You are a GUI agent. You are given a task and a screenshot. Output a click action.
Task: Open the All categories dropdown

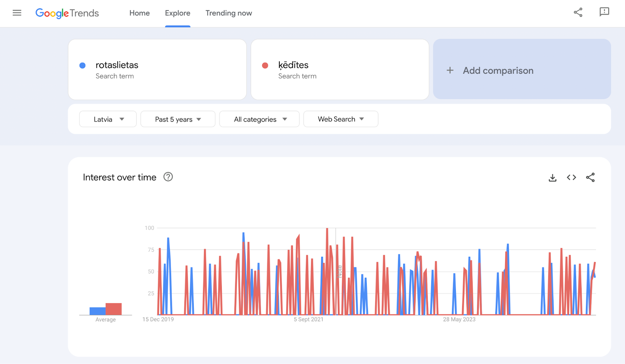point(259,119)
